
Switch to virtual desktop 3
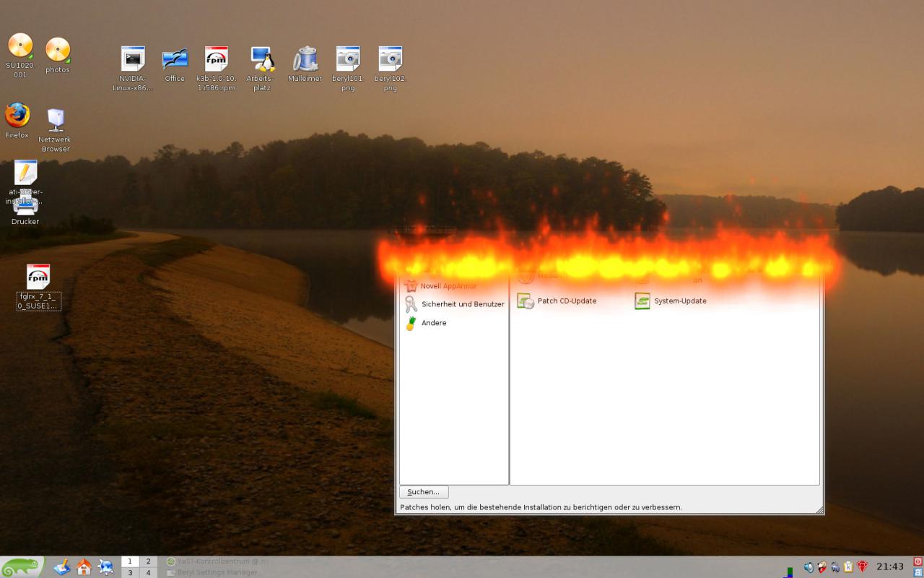point(130,572)
